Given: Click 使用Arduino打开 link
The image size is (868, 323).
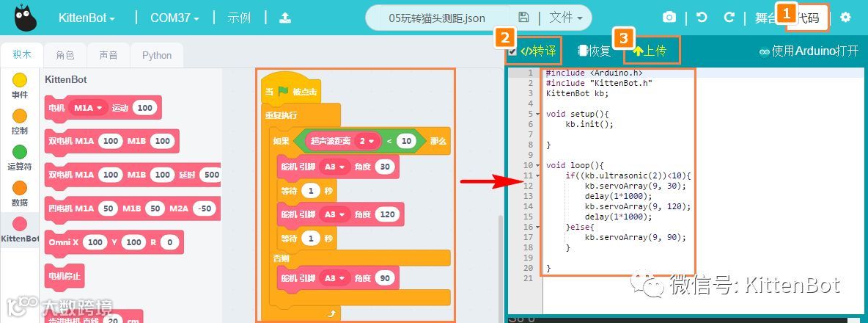Looking at the screenshot, I should (x=809, y=51).
